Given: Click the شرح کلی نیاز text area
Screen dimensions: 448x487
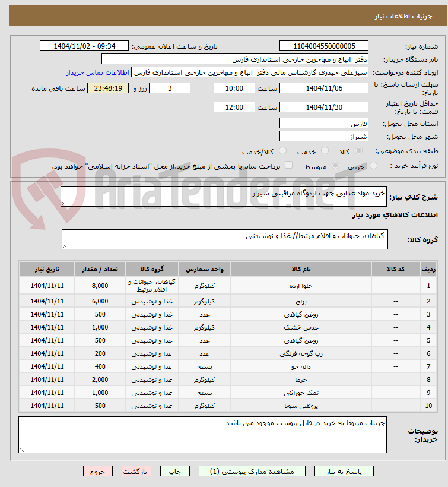Looking at the screenshot, I should pyautogui.click(x=224, y=197).
